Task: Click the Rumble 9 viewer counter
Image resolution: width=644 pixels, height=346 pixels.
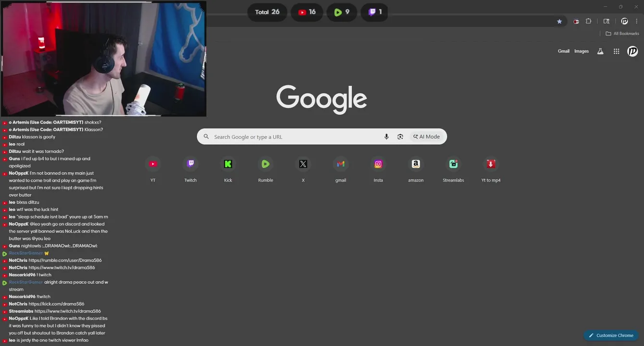Action: [x=341, y=12]
